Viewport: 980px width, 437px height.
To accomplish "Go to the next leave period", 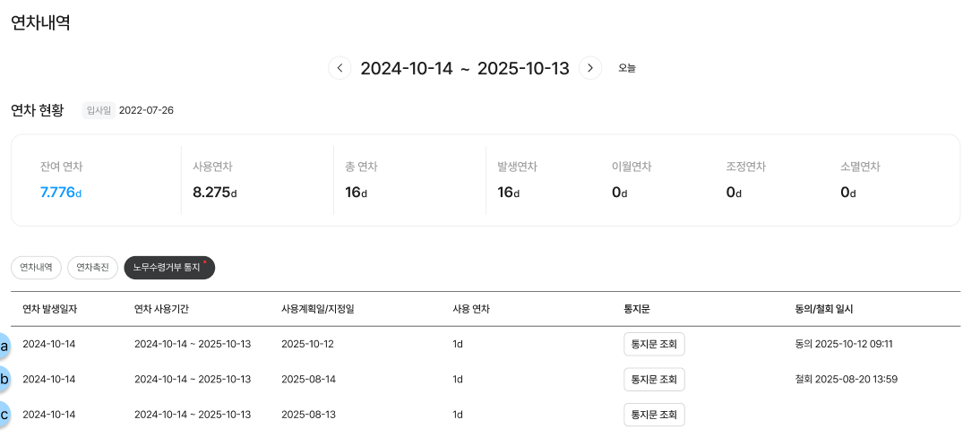I will 589,68.
